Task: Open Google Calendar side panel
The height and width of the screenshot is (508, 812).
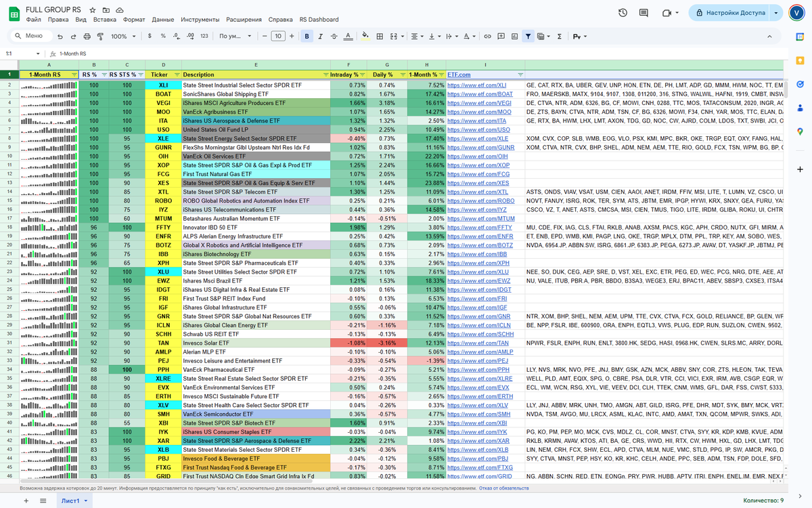Action: 800,37
